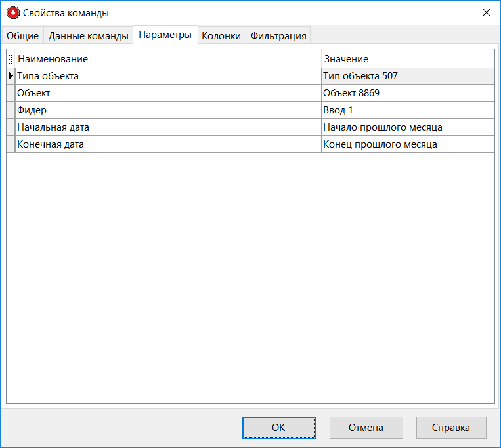The width and height of the screenshot is (501, 448).
Task: Click the red app icon in title bar
Action: [13, 12]
